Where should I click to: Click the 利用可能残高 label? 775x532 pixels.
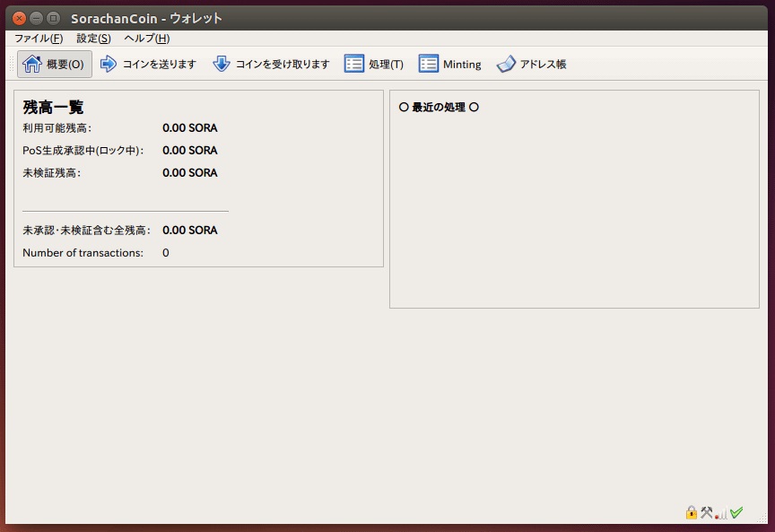[57, 128]
